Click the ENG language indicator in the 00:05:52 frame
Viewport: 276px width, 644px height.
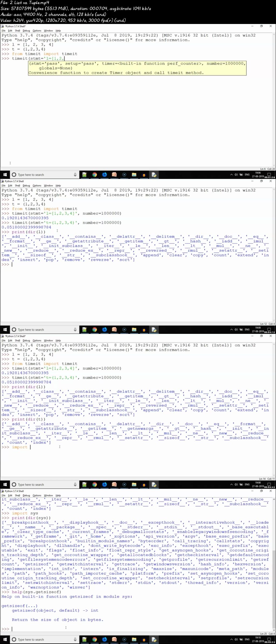click(x=247, y=639)
